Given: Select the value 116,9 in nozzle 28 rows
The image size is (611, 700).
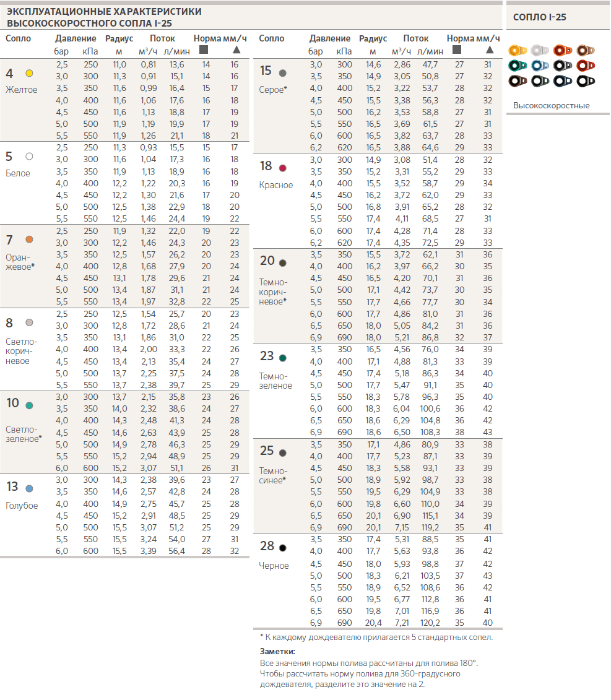Looking at the screenshot, I should tap(430, 611).
